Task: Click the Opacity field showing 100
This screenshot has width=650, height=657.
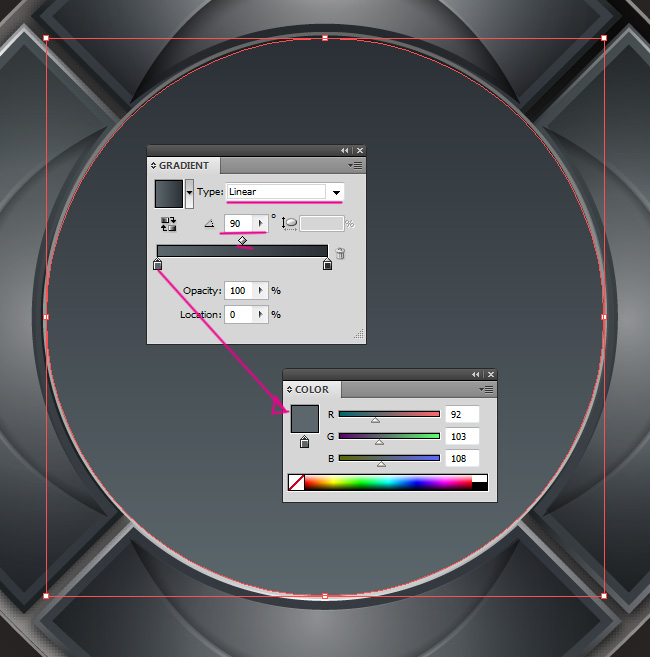Action: coord(238,290)
